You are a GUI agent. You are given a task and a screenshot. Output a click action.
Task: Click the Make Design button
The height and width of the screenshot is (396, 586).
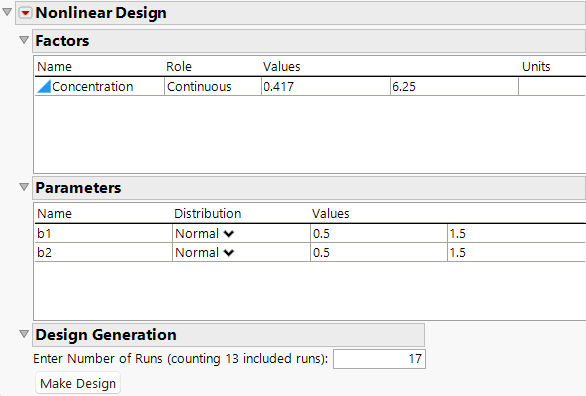tap(78, 383)
